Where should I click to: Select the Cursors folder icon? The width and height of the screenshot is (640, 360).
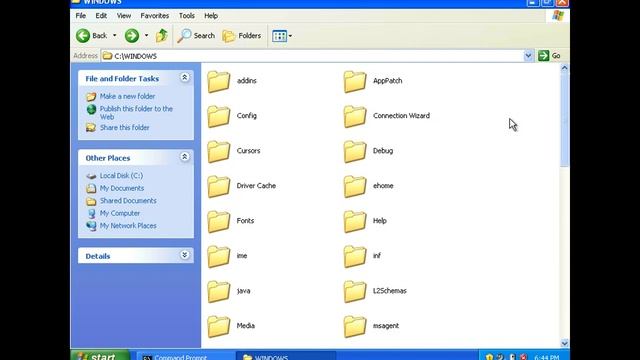(219, 151)
